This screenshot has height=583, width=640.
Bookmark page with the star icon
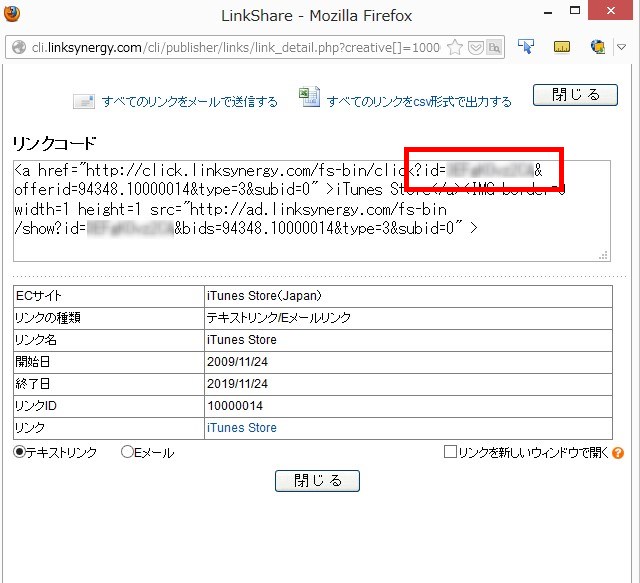click(x=455, y=47)
